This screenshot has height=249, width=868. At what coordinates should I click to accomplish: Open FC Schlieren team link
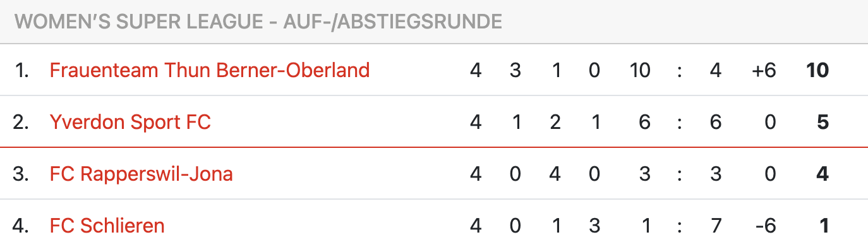pos(107,225)
